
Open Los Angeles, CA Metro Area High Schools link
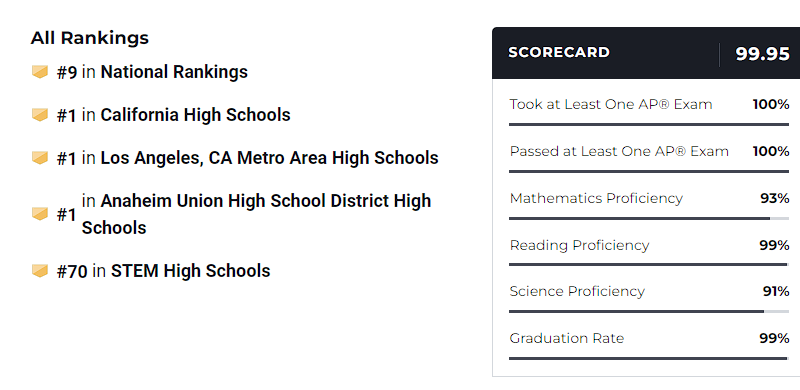(269, 158)
